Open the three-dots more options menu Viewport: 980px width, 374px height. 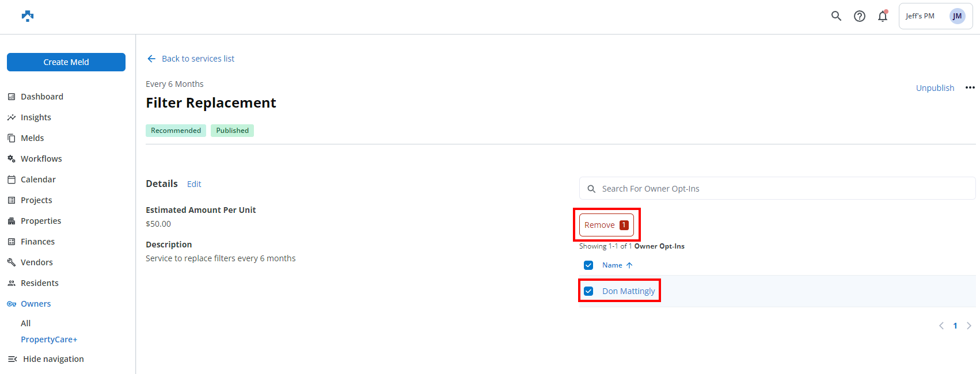pyautogui.click(x=970, y=87)
